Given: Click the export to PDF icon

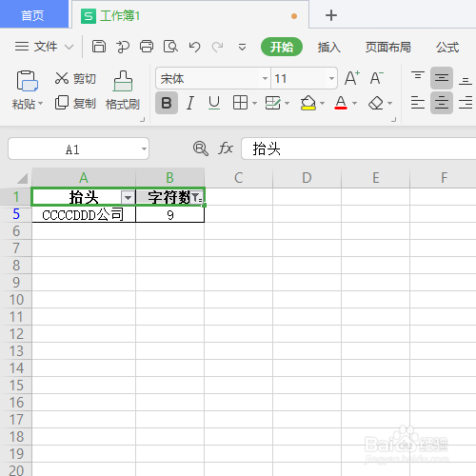Looking at the screenshot, I should click(123, 47).
